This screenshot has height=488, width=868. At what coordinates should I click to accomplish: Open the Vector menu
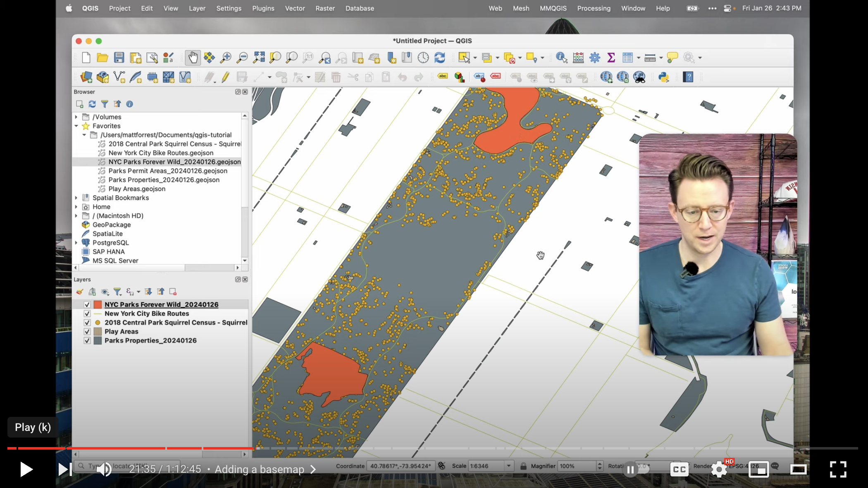[295, 8]
